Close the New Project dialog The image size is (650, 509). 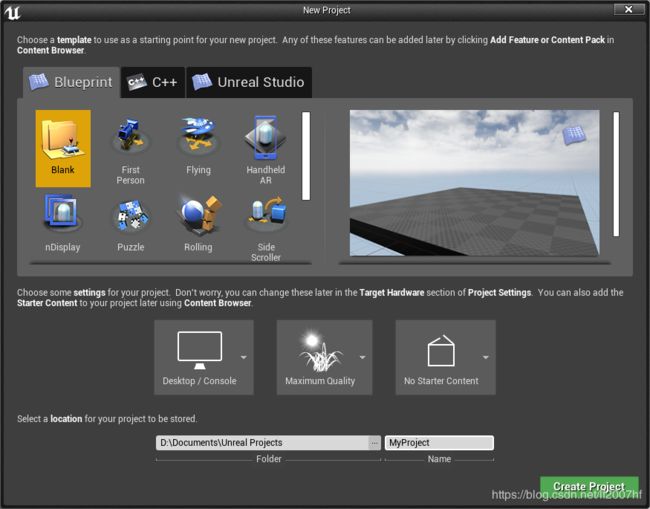(629, 9)
